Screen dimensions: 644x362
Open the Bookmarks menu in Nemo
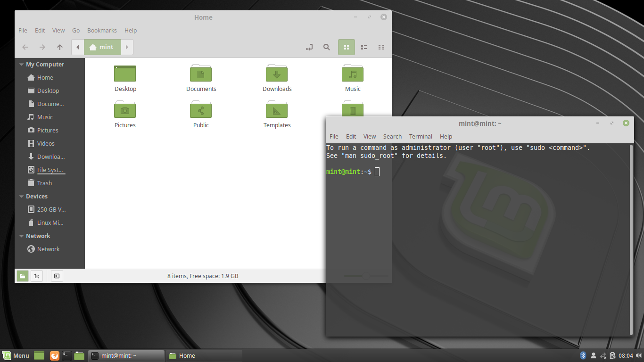[102, 30]
